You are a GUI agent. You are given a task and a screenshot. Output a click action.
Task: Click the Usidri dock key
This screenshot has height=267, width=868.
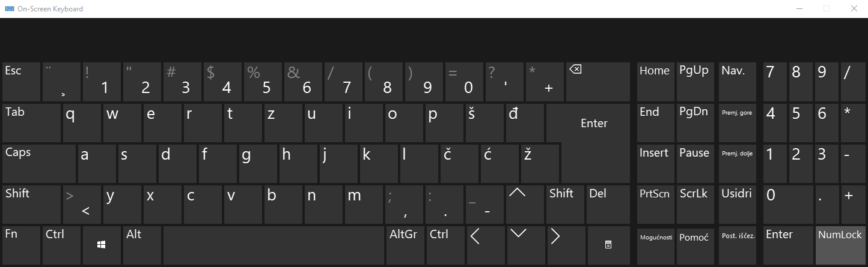pos(737,204)
